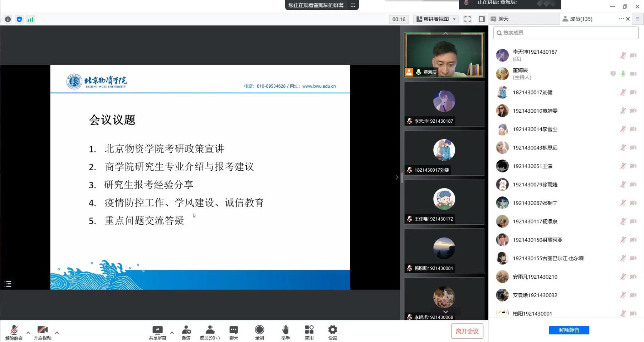Screen dimensions: 644x342
Task: Select the 成员(135) members tab
Action: click(581, 19)
